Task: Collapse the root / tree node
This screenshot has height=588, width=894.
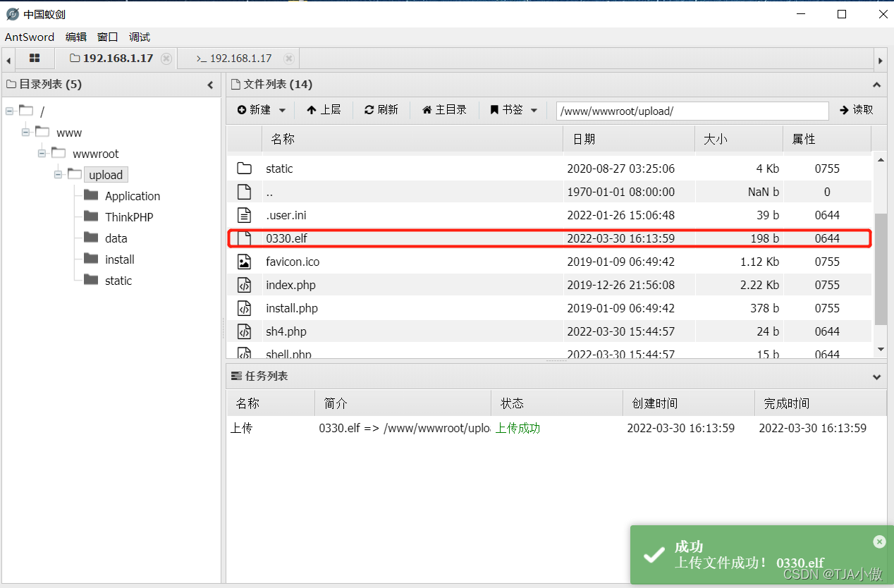Action: pyautogui.click(x=8, y=111)
